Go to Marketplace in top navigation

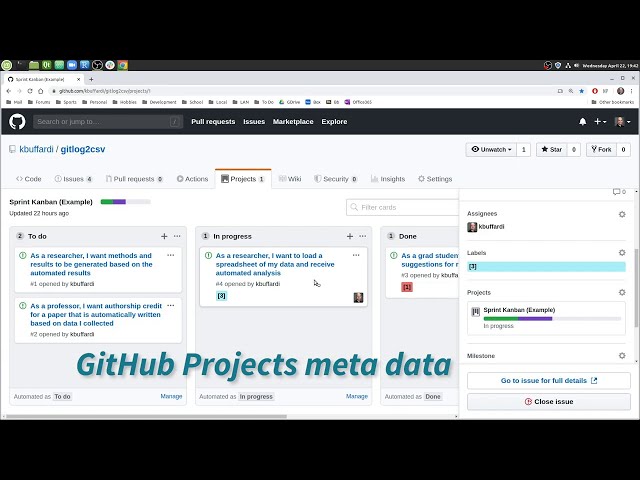coord(293,122)
